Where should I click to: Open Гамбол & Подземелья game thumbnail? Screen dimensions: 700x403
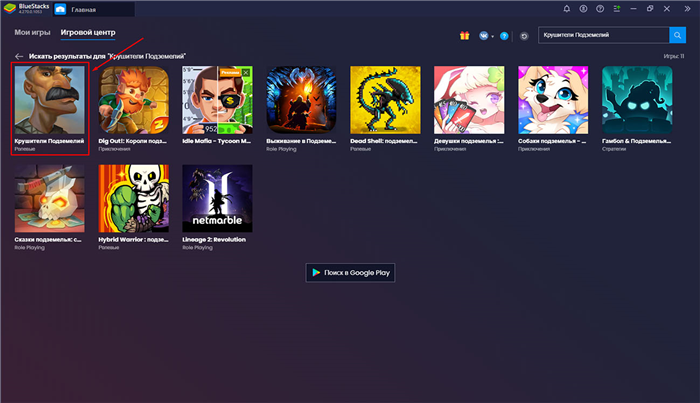point(637,100)
